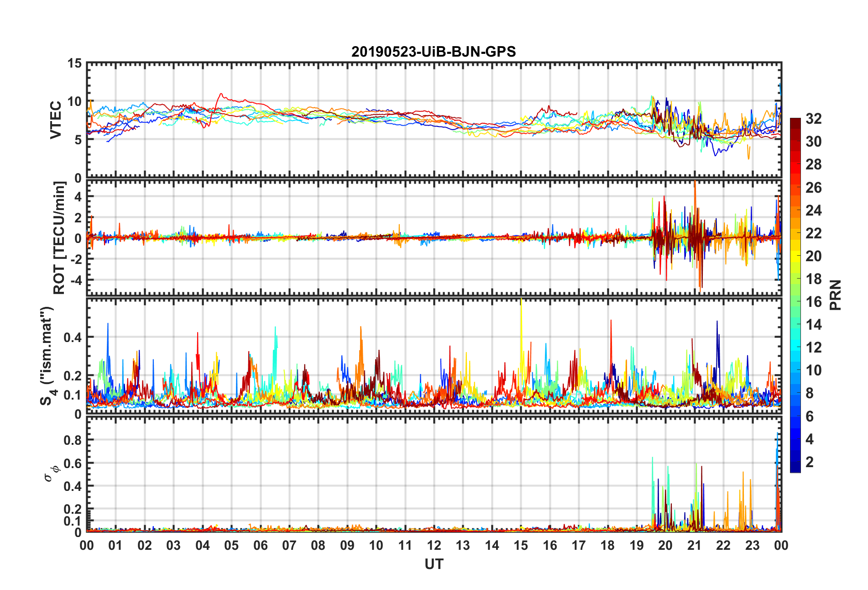Click the sigma-phi axis tick value 0.8
The width and height of the screenshot is (868, 590).
pos(73,440)
